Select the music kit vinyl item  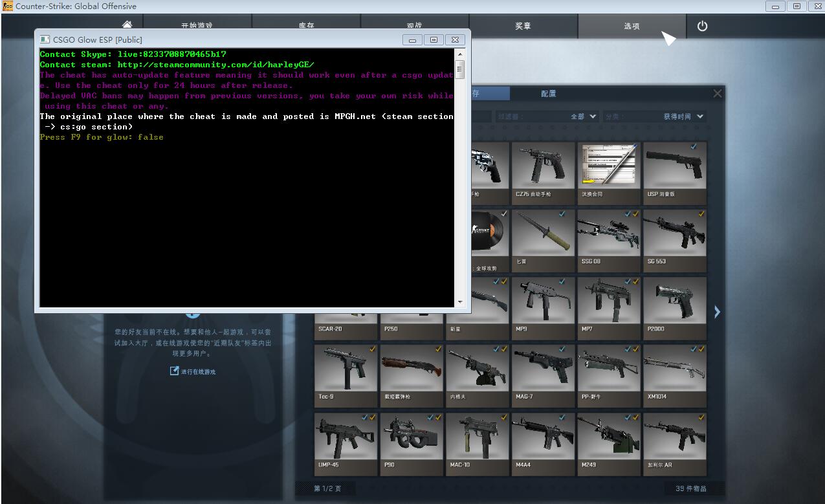click(490, 240)
